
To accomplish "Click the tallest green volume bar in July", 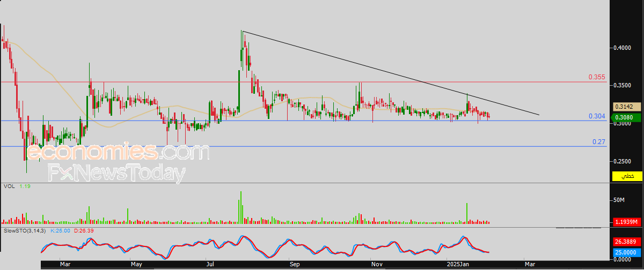I will click(x=241, y=207).
